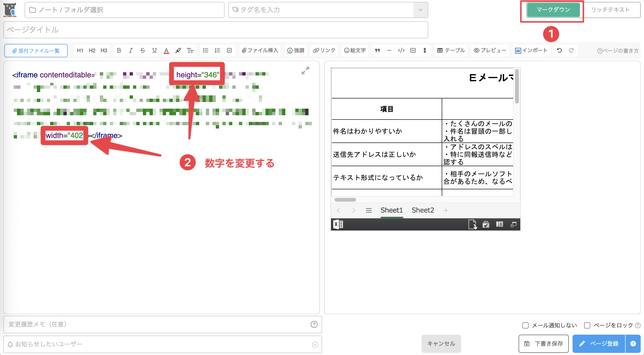
Task: Toggle underline formatting
Action: coord(154,50)
